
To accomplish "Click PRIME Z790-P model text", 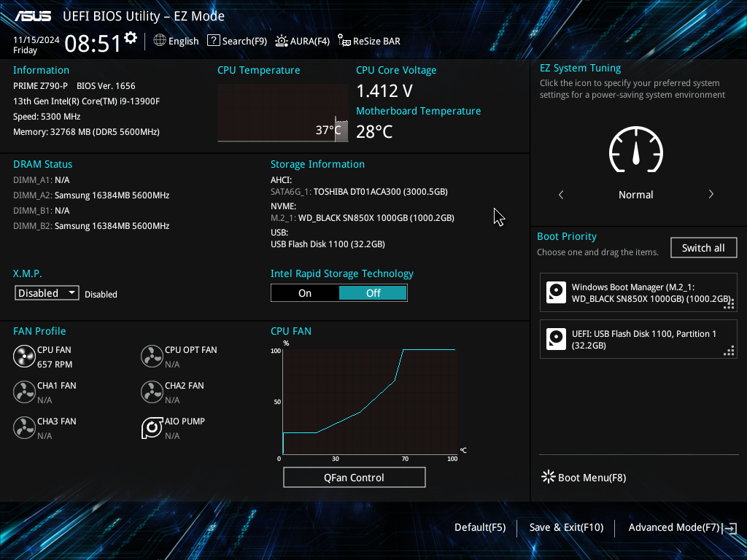I will [41, 86].
